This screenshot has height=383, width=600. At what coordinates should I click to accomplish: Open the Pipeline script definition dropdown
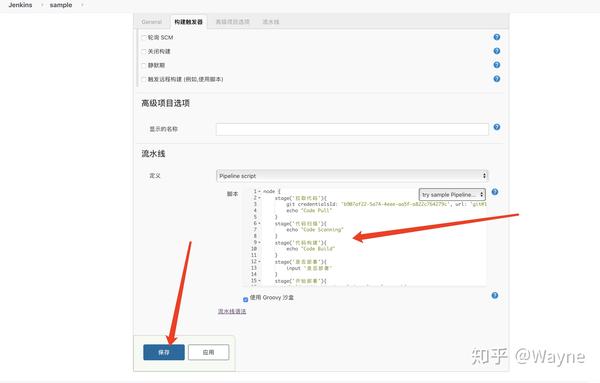pos(352,176)
